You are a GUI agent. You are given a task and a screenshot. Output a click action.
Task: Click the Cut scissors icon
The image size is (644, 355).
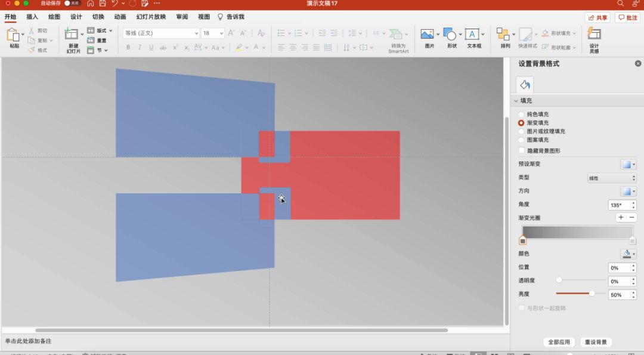pos(31,31)
